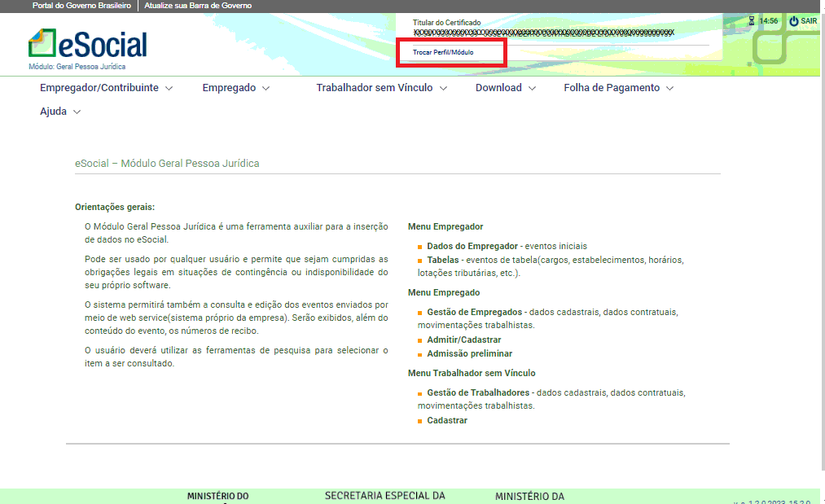Viewport: 825px width, 504px height.
Task: Expand the chevron beside Empregado
Action: point(265,89)
